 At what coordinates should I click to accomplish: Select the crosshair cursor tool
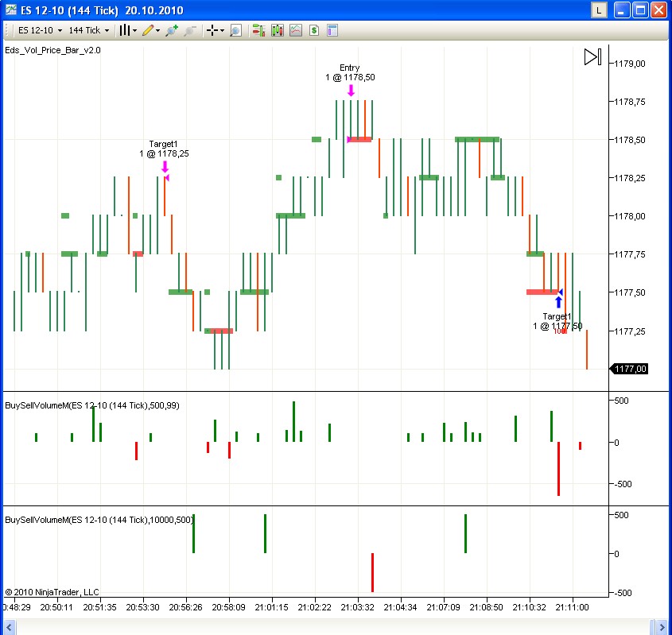pyautogui.click(x=215, y=30)
